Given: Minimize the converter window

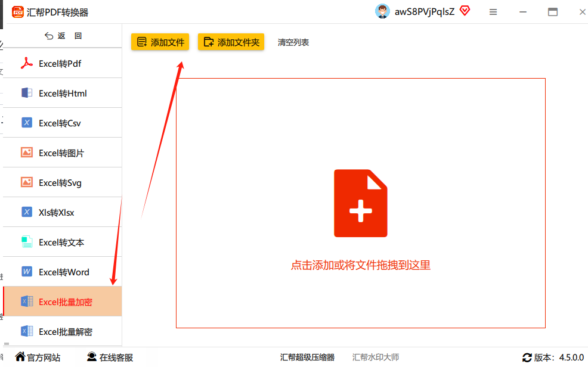Looking at the screenshot, I should click(523, 12).
